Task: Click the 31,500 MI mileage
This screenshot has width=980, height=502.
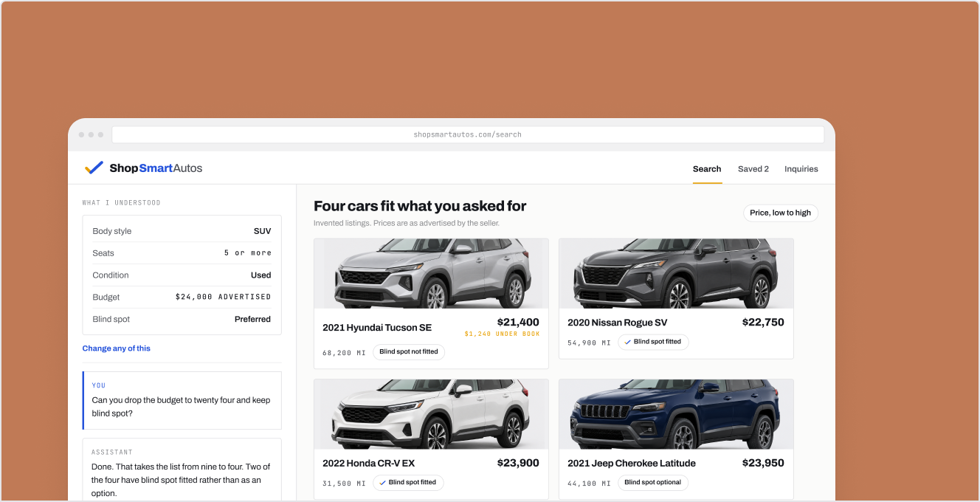Action: tap(344, 484)
